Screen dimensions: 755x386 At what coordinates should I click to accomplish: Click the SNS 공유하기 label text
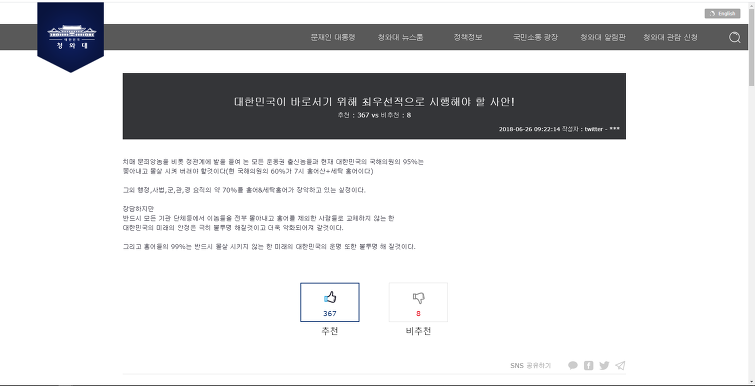[x=530, y=366]
